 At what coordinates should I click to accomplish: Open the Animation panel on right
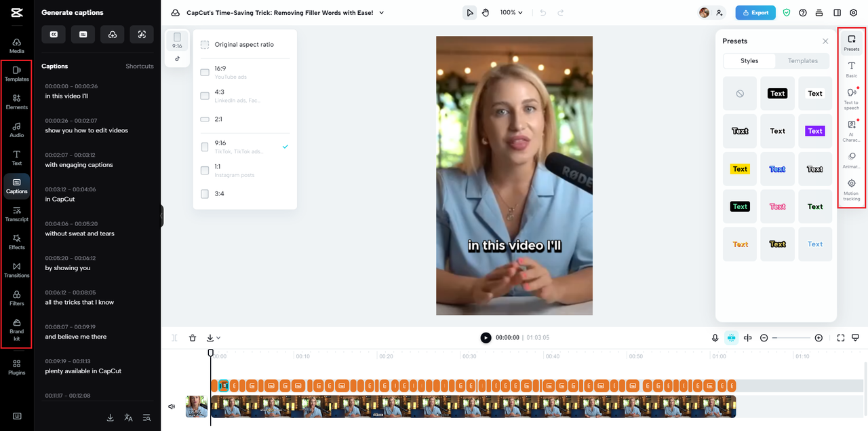pyautogui.click(x=852, y=160)
